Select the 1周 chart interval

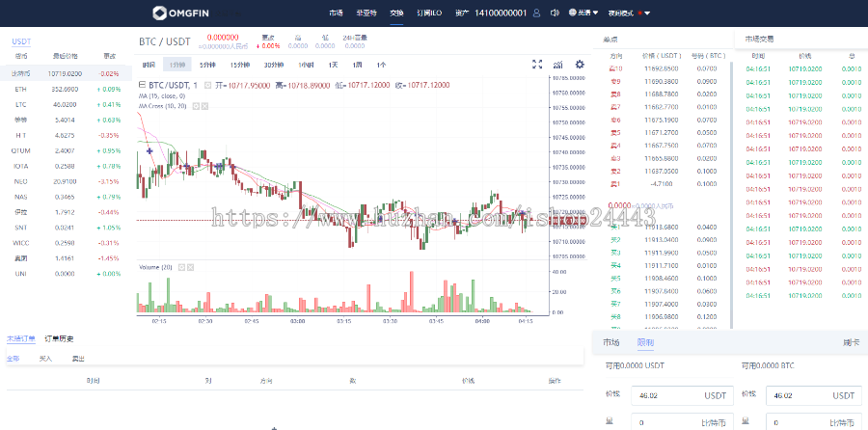[357, 65]
